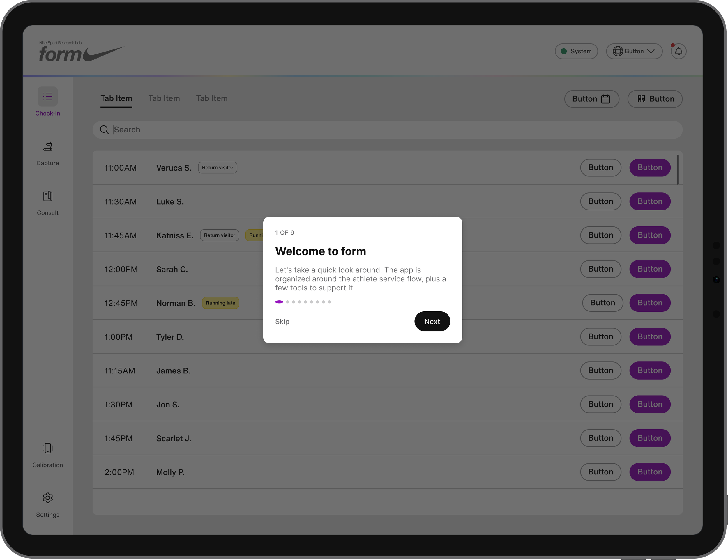Skip the welcome tour
The image size is (728, 560).
click(x=282, y=321)
